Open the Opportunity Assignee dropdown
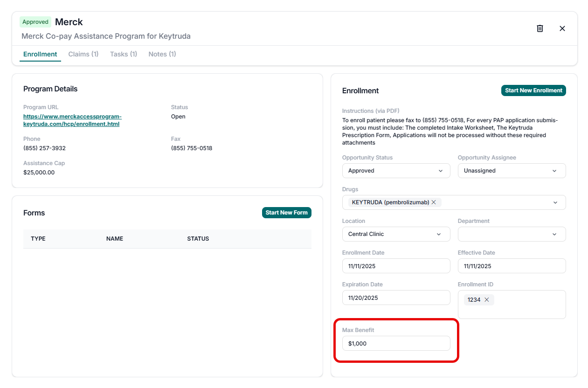 pos(512,171)
